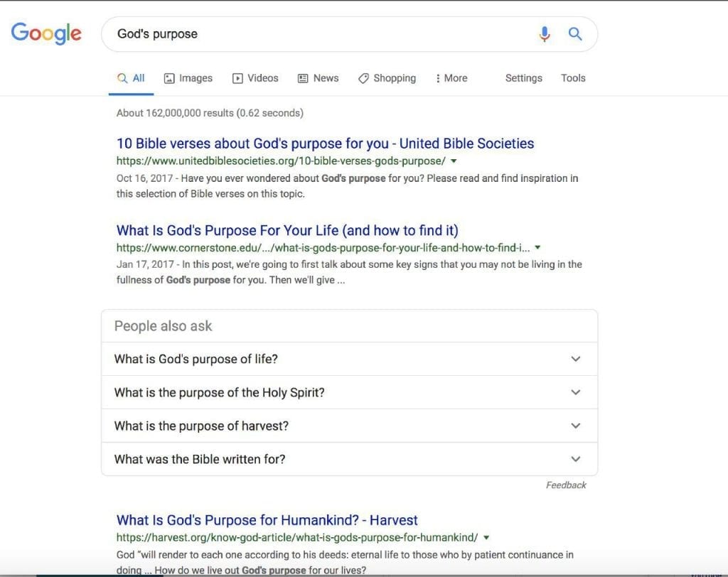This screenshot has height=577, width=728.
Task: Expand 'What is the purpose of the Holy Spirit?'
Action: click(576, 392)
